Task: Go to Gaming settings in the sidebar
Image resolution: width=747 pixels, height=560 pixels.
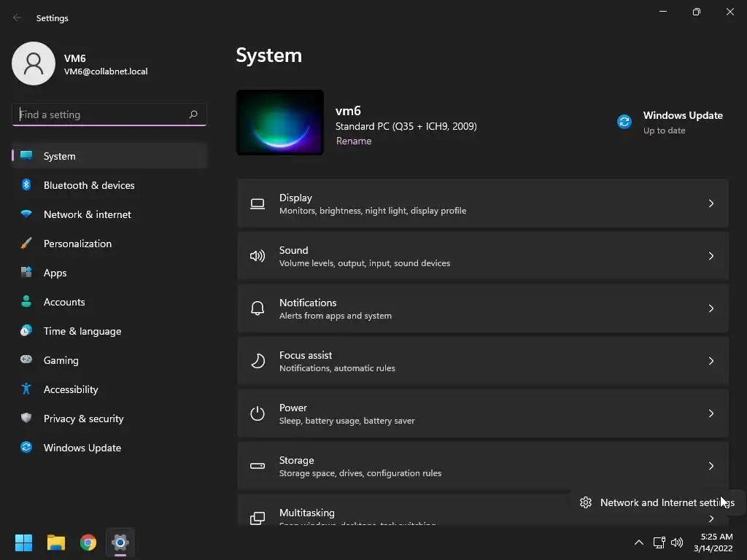Action: point(61,360)
